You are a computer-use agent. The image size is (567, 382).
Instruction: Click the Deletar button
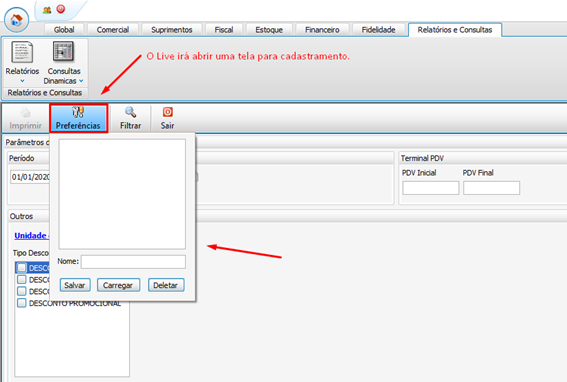[166, 285]
